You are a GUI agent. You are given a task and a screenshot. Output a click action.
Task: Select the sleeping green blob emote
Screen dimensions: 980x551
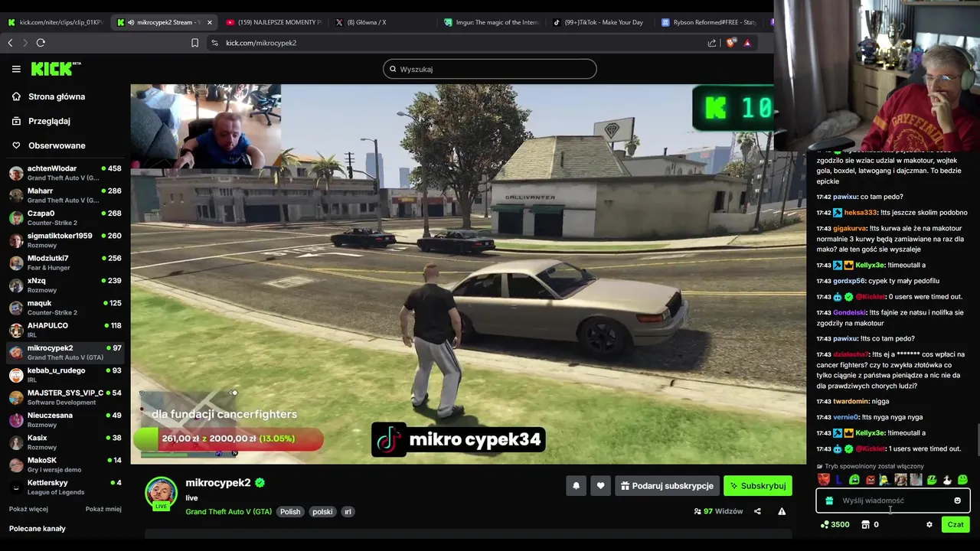click(x=932, y=480)
